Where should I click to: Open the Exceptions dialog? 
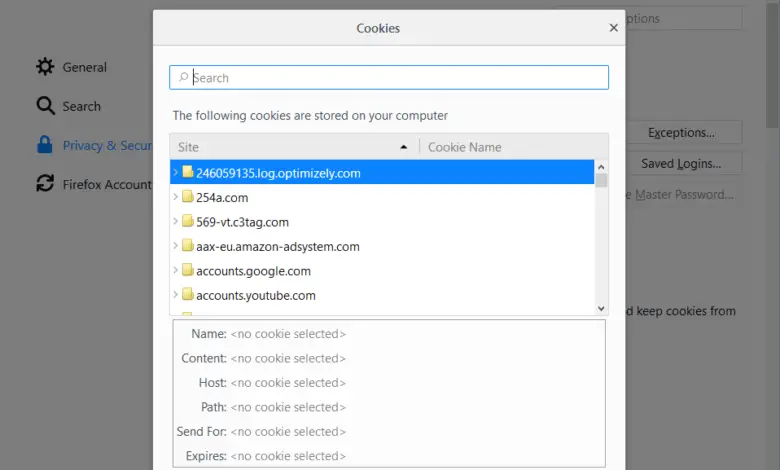point(680,132)
